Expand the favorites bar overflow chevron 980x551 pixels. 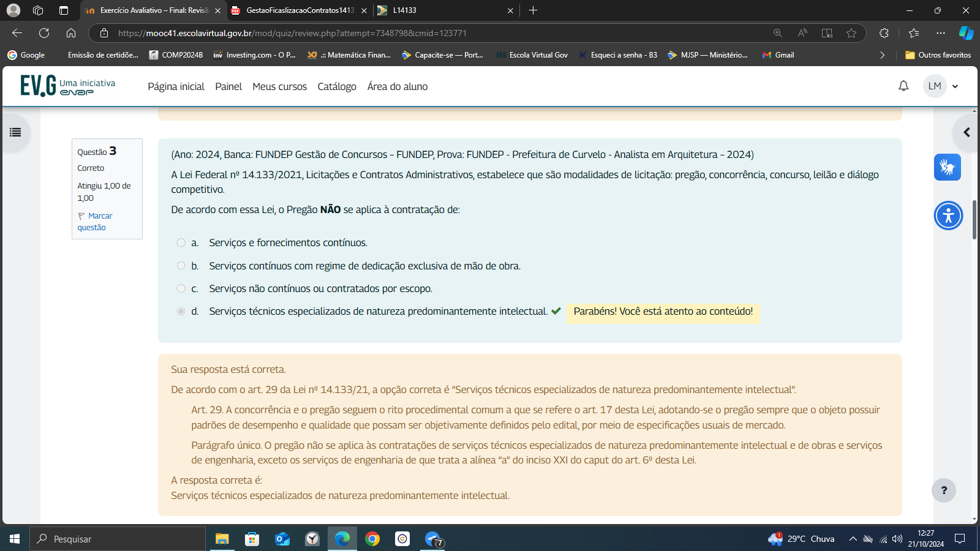882,55
